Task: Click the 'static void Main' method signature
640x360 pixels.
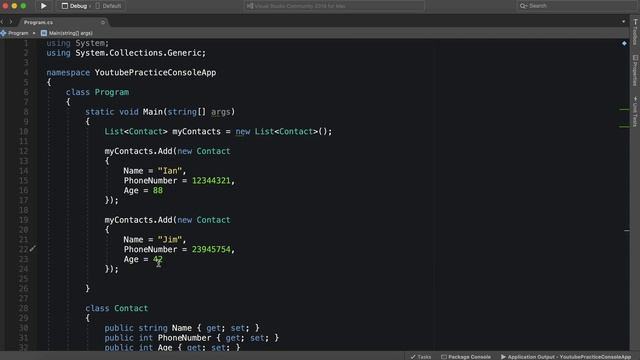Action: pyautogui.click(x=160, y=112)
